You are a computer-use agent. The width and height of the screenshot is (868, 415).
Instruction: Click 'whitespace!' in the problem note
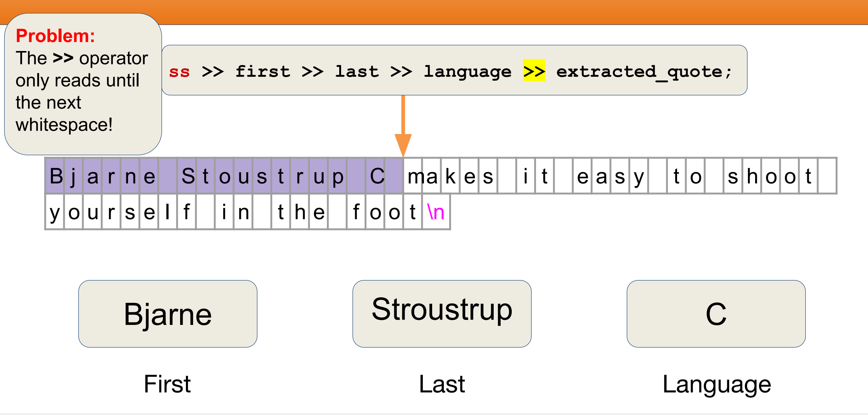tap(64, 125)
